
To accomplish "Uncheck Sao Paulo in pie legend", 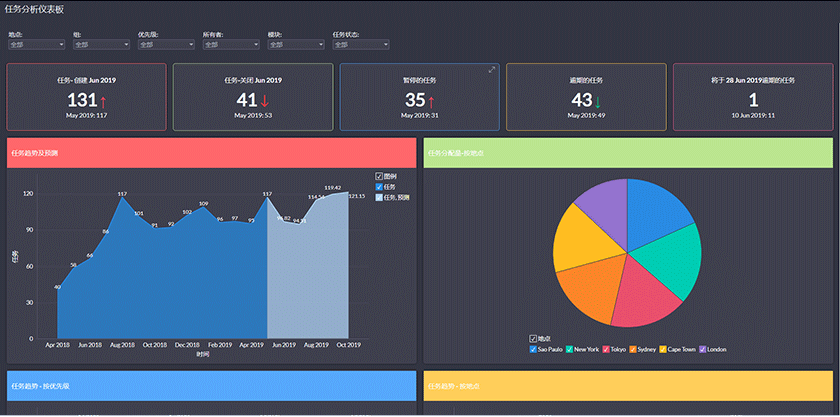I will [533, 349].
